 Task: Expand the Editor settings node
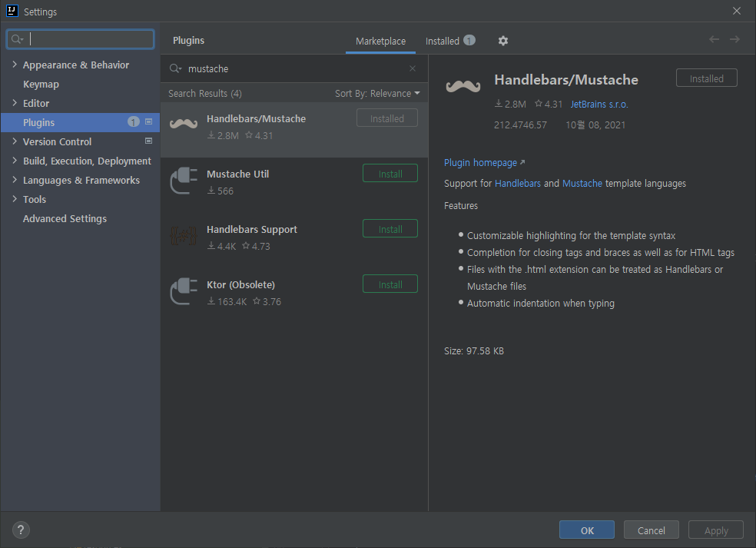pos(15,103)
